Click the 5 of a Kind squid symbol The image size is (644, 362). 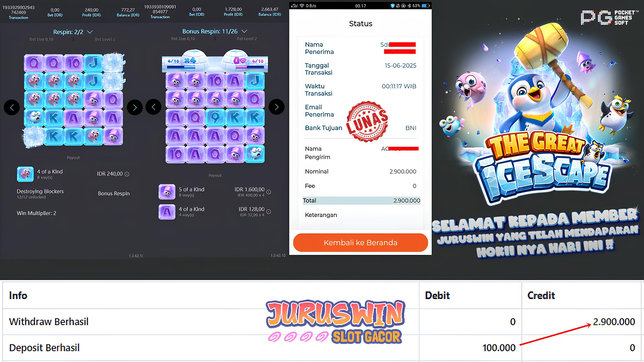[x=167, y=192]
